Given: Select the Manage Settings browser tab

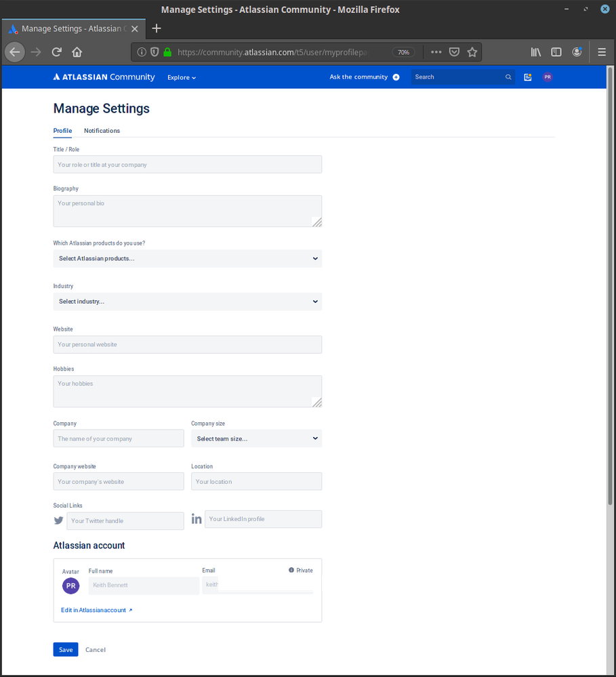Looking at the screenshot, I should (74, 29).
